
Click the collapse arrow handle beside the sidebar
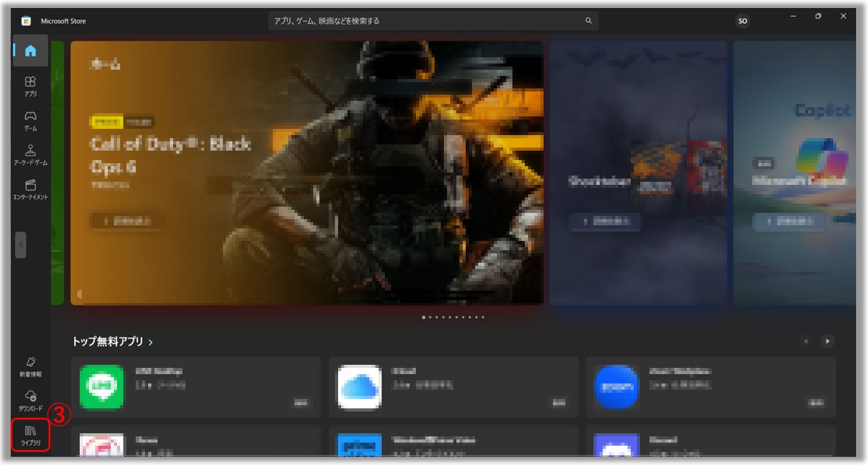click(x=21, y=245)
